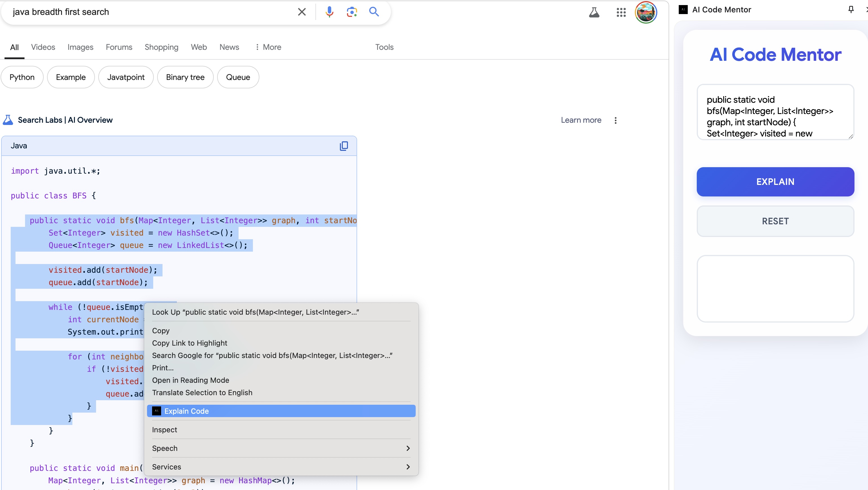Screen dimensions: 868x490
Task: Switch to the Videos results tab
Action: click(43, 47)
